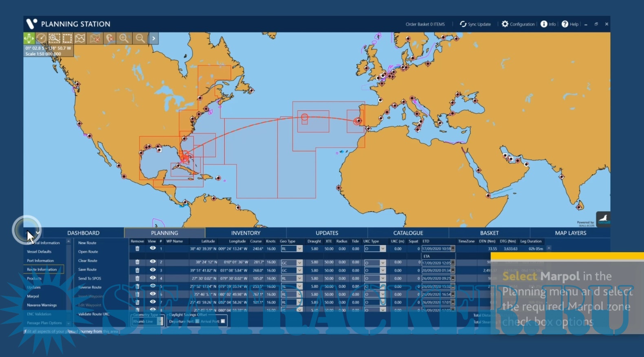This screenshot has height=357, width=644.
Task: Select Marpol in the planning menu
Action: point(33,296)
